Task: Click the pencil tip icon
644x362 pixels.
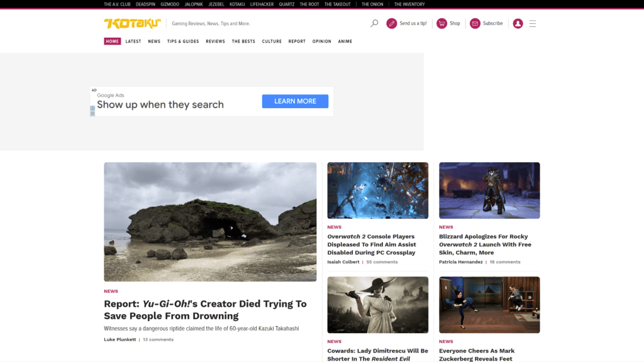Action: coord(391,23)
